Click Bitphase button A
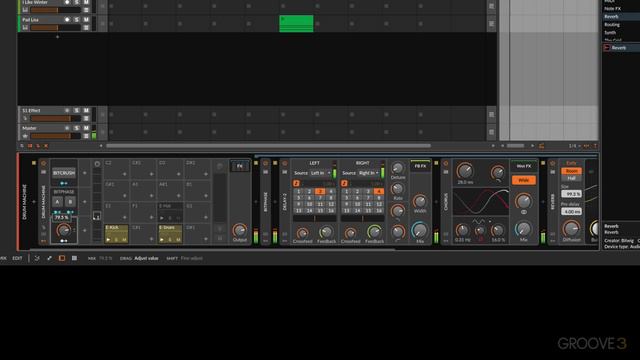The image size is (640, 360). pyautogui.click(x=58, y=201)
